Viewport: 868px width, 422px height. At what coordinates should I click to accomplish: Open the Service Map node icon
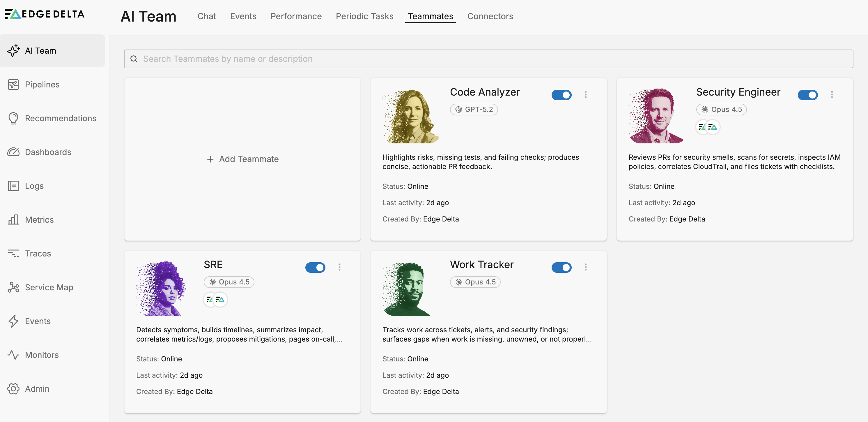[x=13, y=287]
